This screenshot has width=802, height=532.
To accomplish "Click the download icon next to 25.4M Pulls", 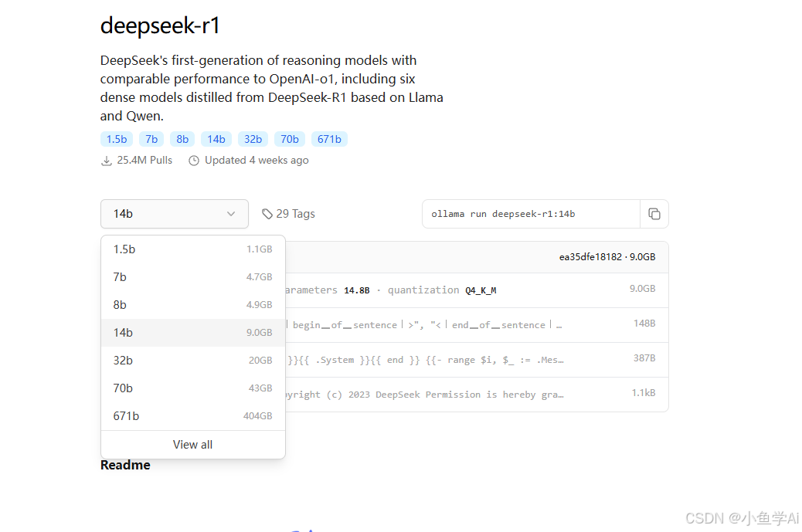I will (106, 160).
